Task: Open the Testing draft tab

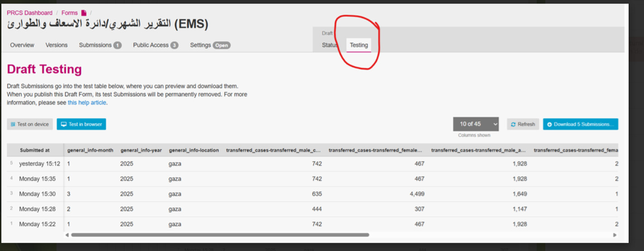Action: (x=358, y=45)
